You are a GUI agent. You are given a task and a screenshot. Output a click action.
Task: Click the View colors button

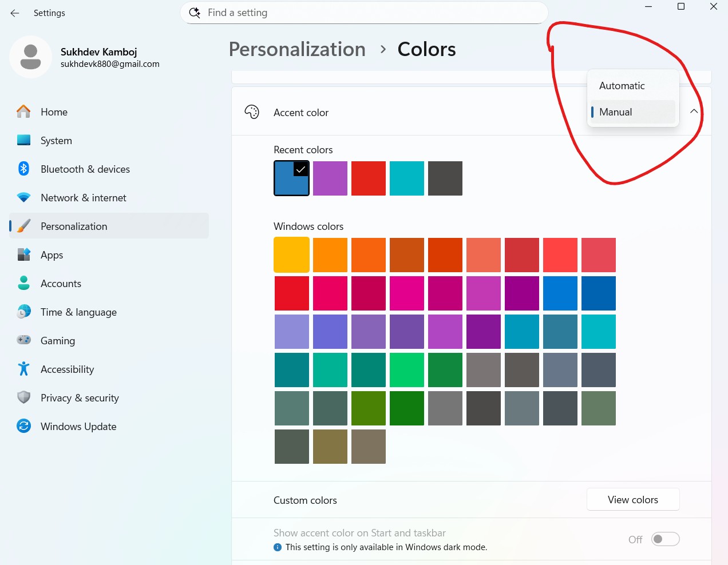point(632,499)
